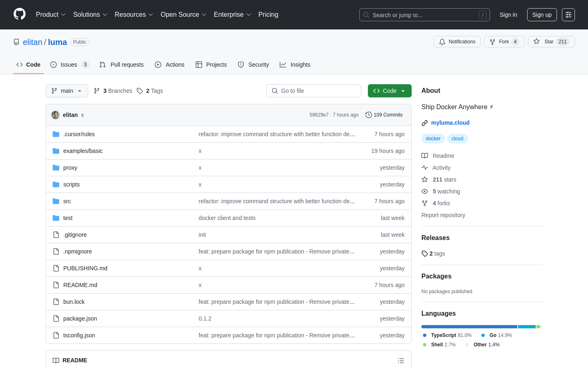Open the main branch selector dropdown
The height and width of the screenshot is (368, 588).
(67, 91)
